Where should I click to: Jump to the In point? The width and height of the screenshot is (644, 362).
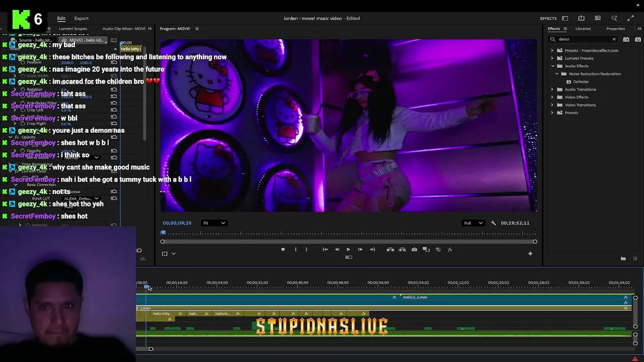click(325, 249)
